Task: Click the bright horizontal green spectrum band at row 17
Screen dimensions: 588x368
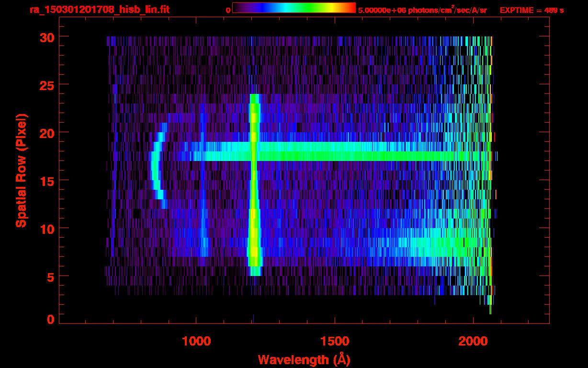Action: click(335, 156)
